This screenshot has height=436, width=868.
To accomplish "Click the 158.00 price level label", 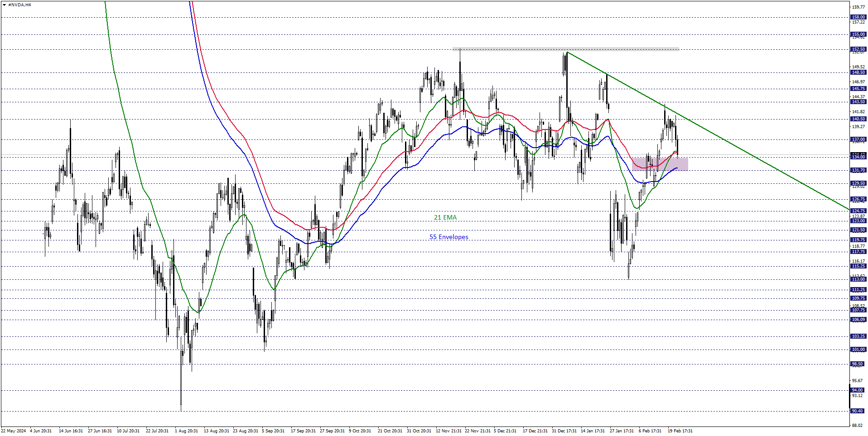I will click(858, 17).
